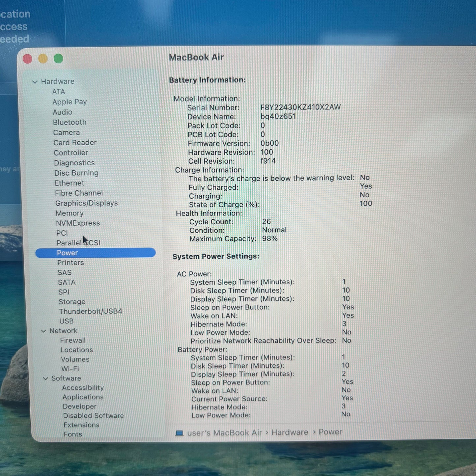The image size is (476, 476).
Task: Click the firmware version value 0b00
Action: pyautogui.click(x=270, y=143)
